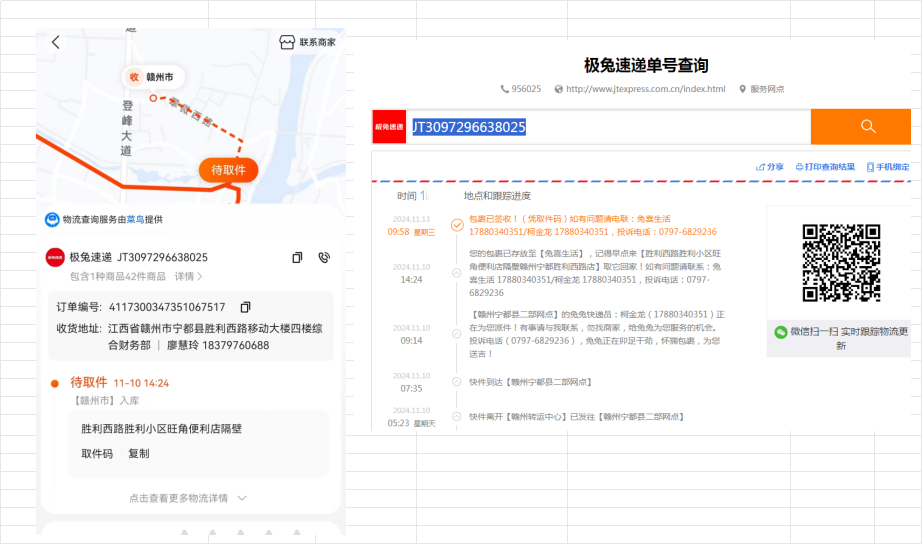Click the 极兔速单号查询 page title
Image resolution: width=922 pixels, height=544 pixels.
pos(646,65)
